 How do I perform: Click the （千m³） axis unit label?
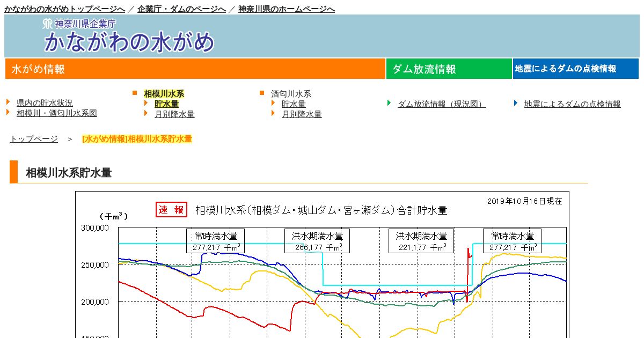click(x=113, y=216)
